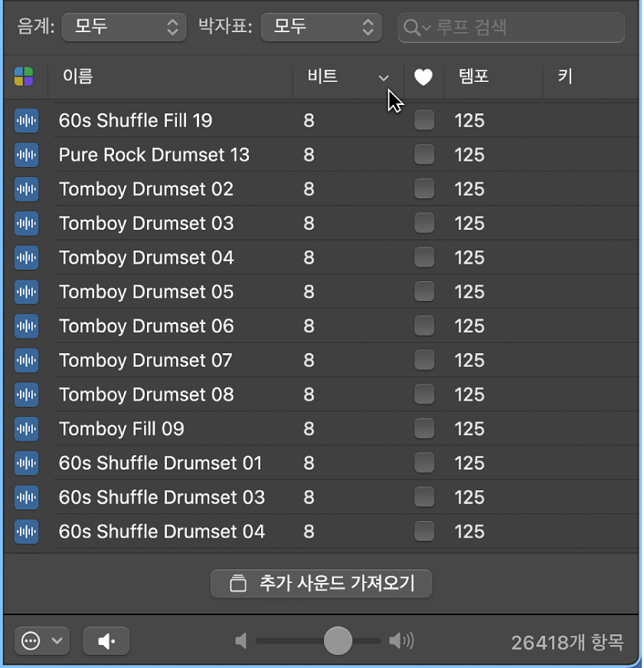Select loop name 60s Shuffle Fill 19
Screen dimensions: 644x668
tap(136, 120)
